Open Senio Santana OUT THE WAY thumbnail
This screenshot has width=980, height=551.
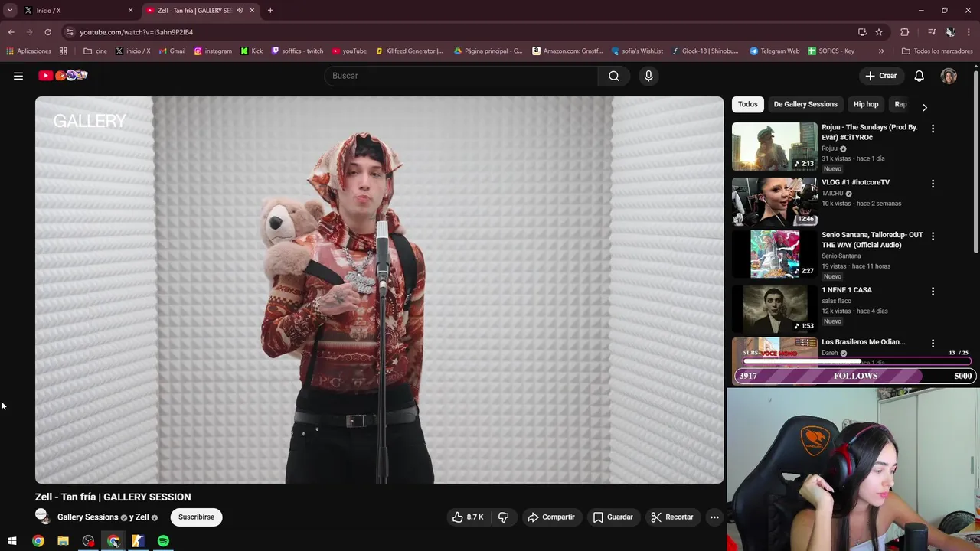pos(774,254)
